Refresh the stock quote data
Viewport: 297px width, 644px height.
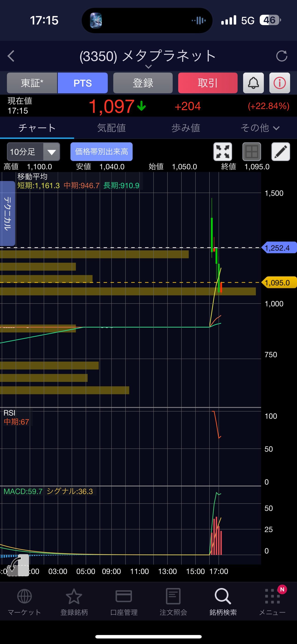[x=282, y=56]
